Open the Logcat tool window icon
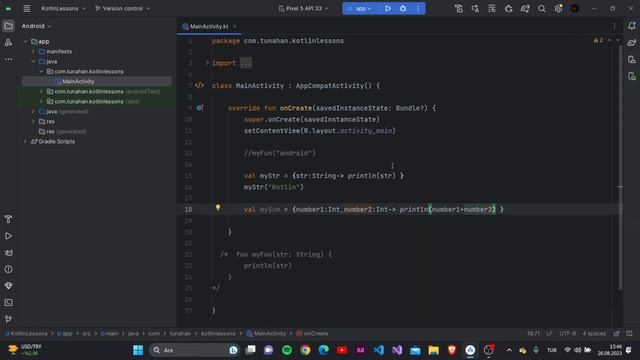640x360 pixels. coord(8,253)
